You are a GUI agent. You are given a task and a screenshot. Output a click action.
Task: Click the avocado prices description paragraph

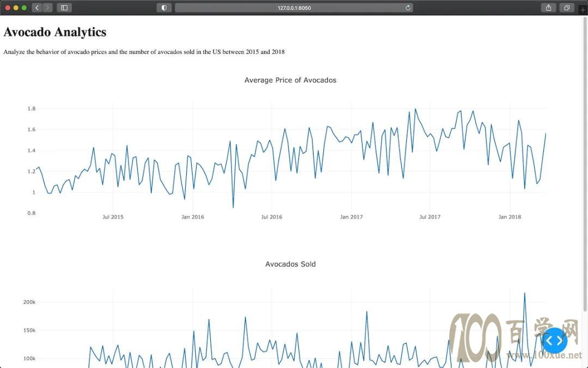click(x=144, y=52)
